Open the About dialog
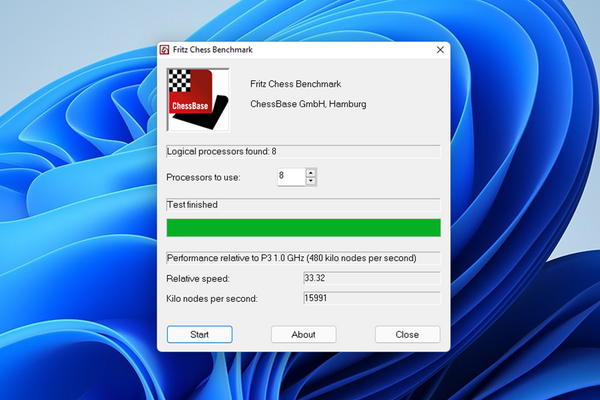600x400 pixels. tap(303, 334)
